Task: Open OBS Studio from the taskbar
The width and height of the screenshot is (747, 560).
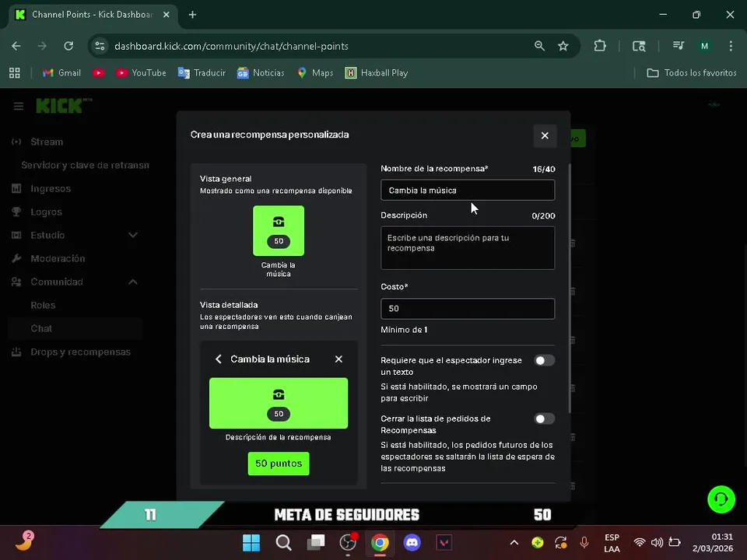Action: [x=348, y=542]
